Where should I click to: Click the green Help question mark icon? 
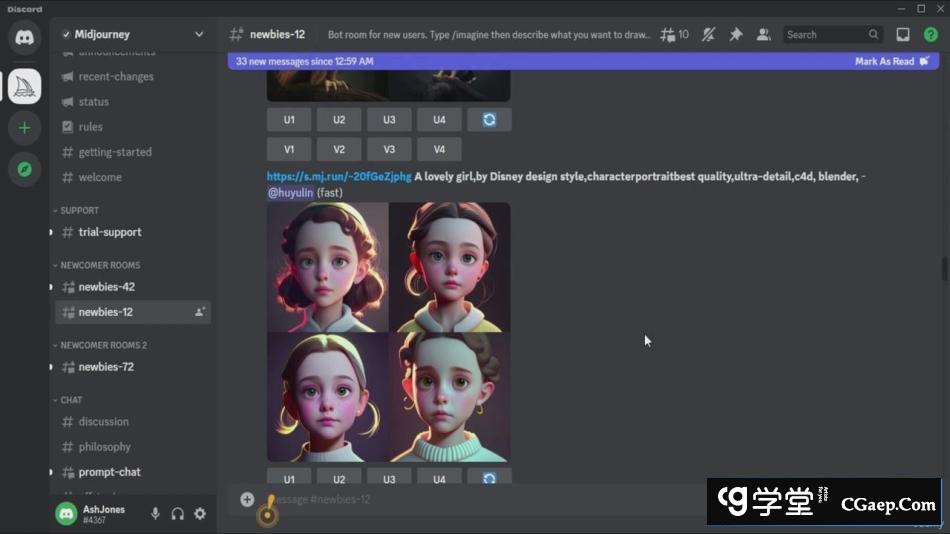[x=931, y=34]
